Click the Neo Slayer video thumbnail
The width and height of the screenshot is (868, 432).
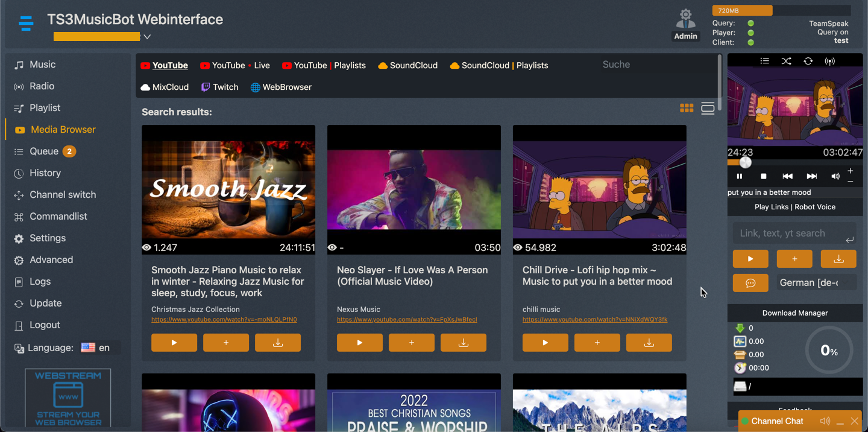coord(414,189)
